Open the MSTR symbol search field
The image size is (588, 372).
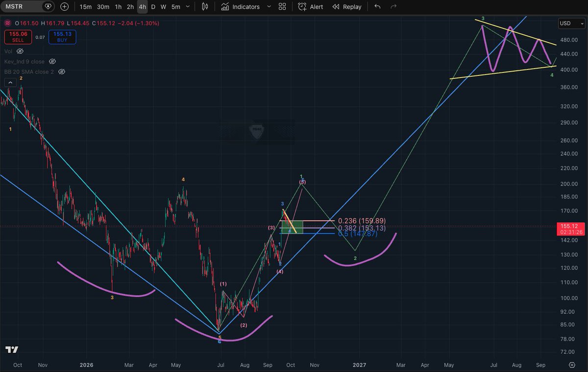tap(23, 7)
